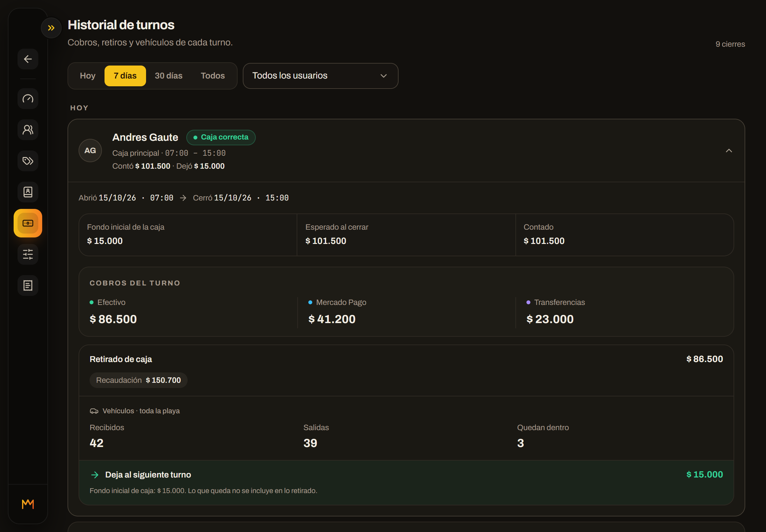The height and width of the screenshot is (532, 766).
Task: Click the back arrow sidebar icon
Action: click(28, 59)
